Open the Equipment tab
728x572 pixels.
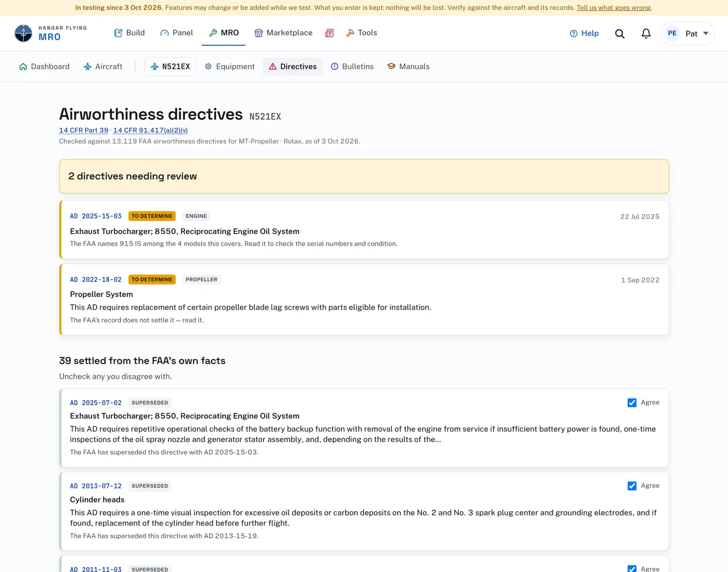pyautogui.click(x=229, y=67)
